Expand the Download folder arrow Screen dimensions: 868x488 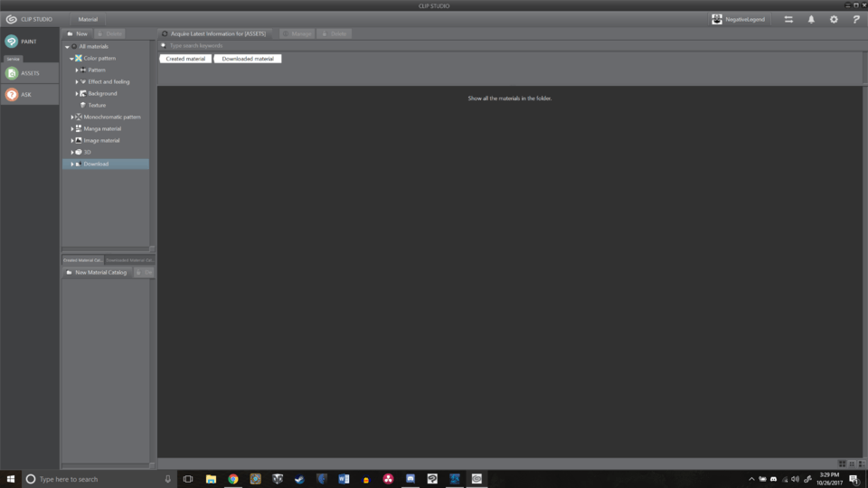(x=72, y=164)
